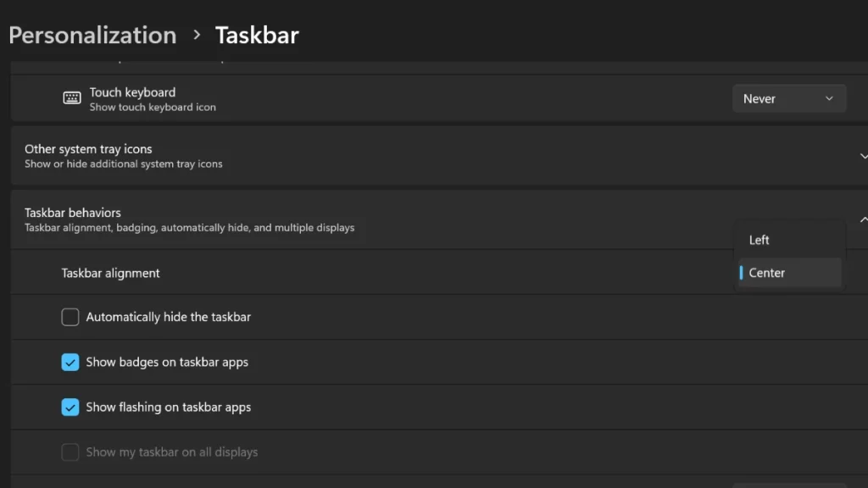Viewport: 868px width, 488px height.
Task: Click the Show touch keyboard icon subtitle
Action: [153, 108]
